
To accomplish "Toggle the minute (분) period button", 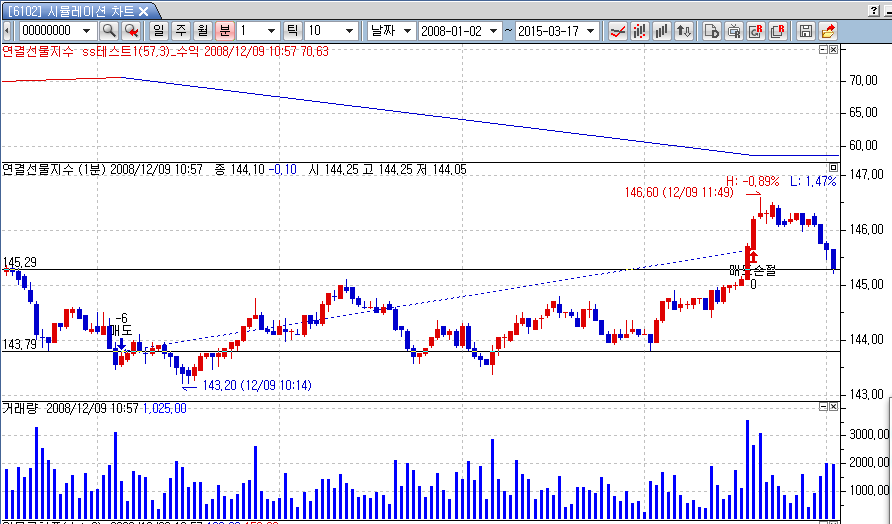I will coord(225,31).
